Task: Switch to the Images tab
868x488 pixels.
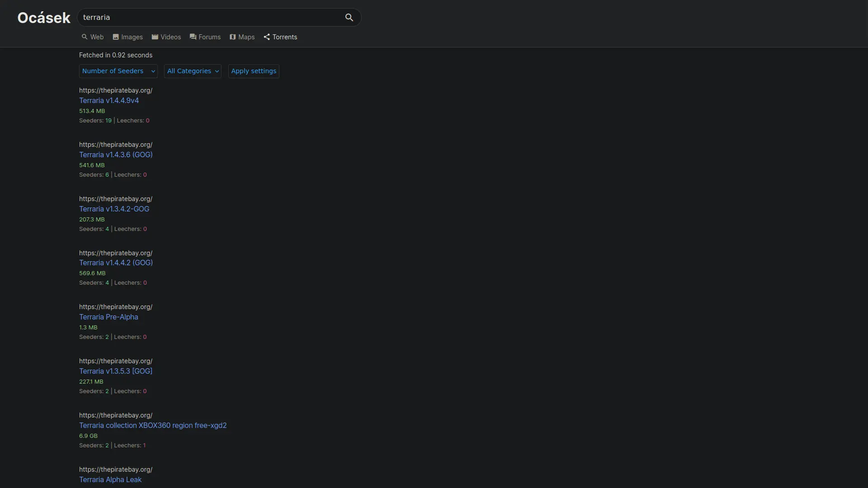Action: [127, 37]
